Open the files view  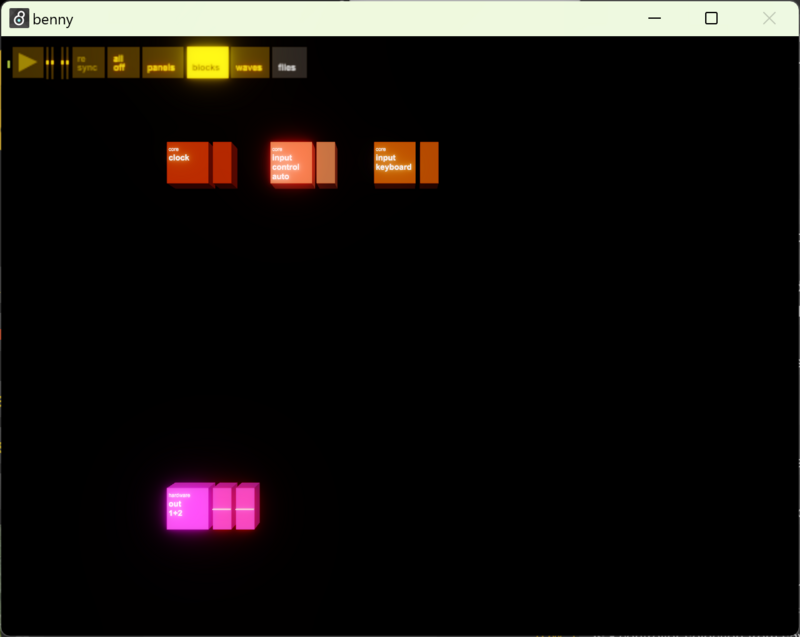click(x=289, y=63)
